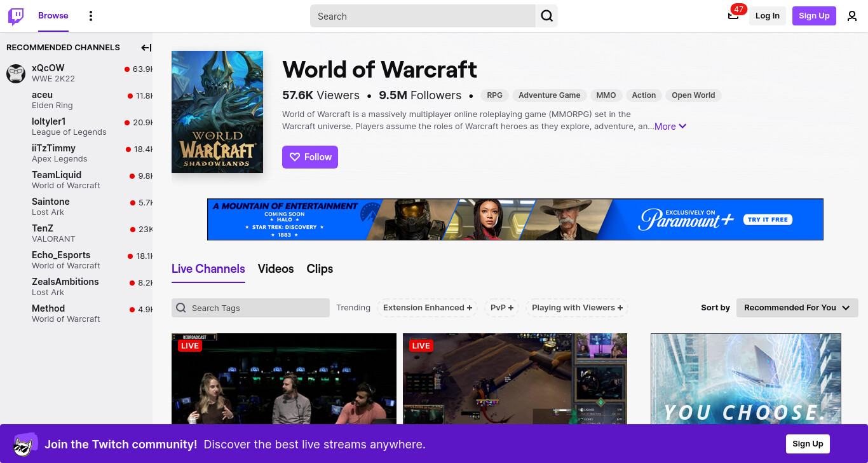
Task: Open Echo_Esports channel in the sidebar
Action: tap(76, 260)
